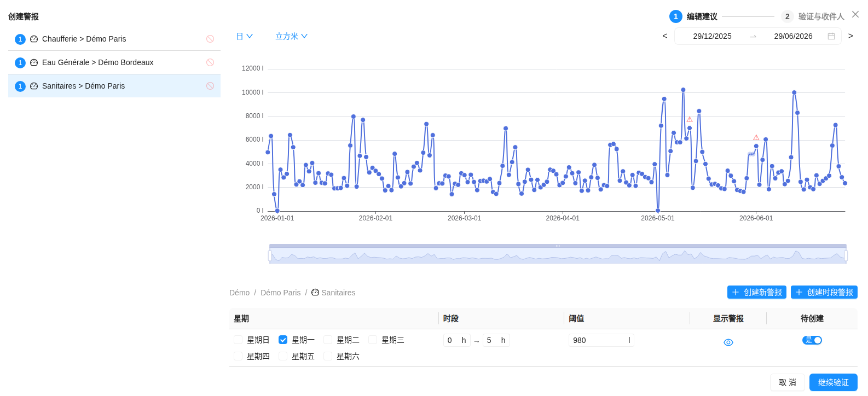
Task: Open the 日 granularity dropdown
Action: (244, 36)
